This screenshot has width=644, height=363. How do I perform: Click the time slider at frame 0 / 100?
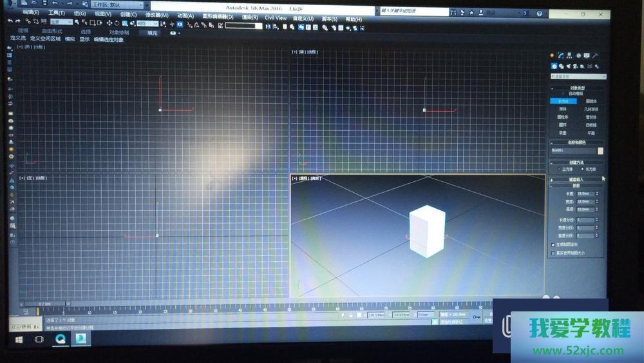45,304
